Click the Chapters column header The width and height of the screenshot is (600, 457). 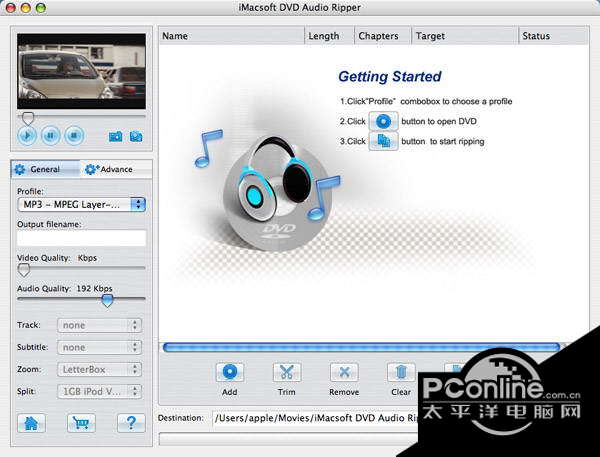click(383, 36)
